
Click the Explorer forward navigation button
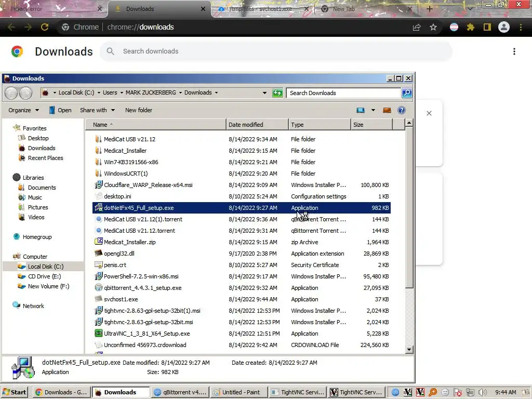point(26,92)
